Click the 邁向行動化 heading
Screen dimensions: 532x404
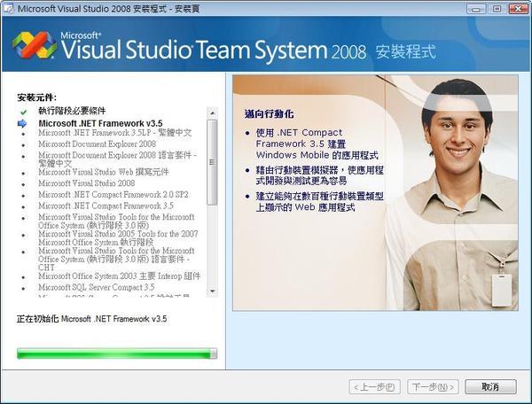[269, 114]
